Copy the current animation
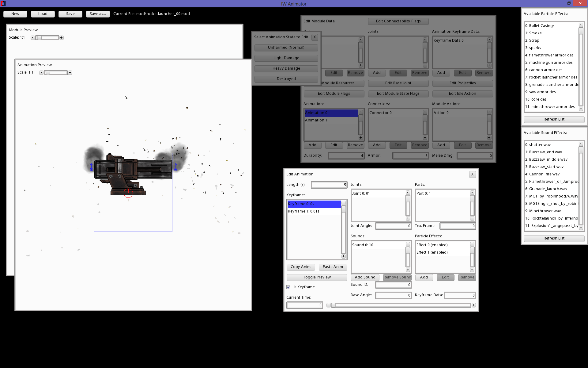 pyautogui.click(x=301, y=267)
